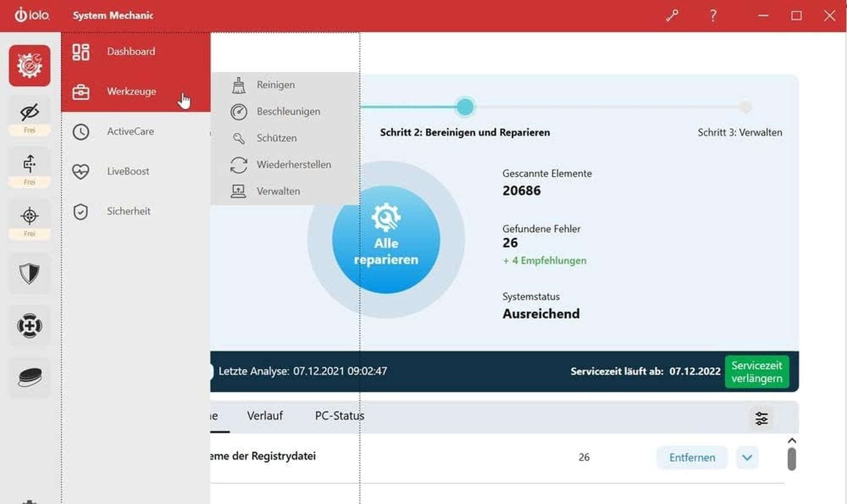The width and height of the screenshot is (847, 504).
Task: Open the red System Mechanic gear icon
Action: click(29, 65)
